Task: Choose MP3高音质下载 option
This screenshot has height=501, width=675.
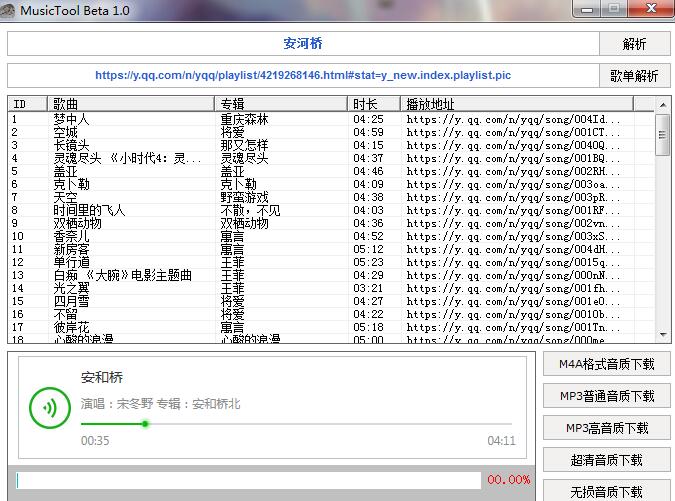Action: (607, 428)
